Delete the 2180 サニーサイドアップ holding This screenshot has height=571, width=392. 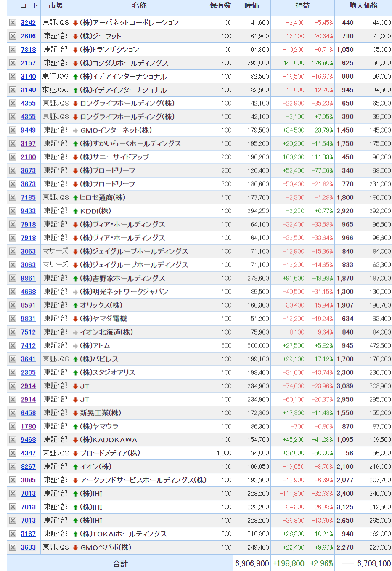(x=13, y=157)
